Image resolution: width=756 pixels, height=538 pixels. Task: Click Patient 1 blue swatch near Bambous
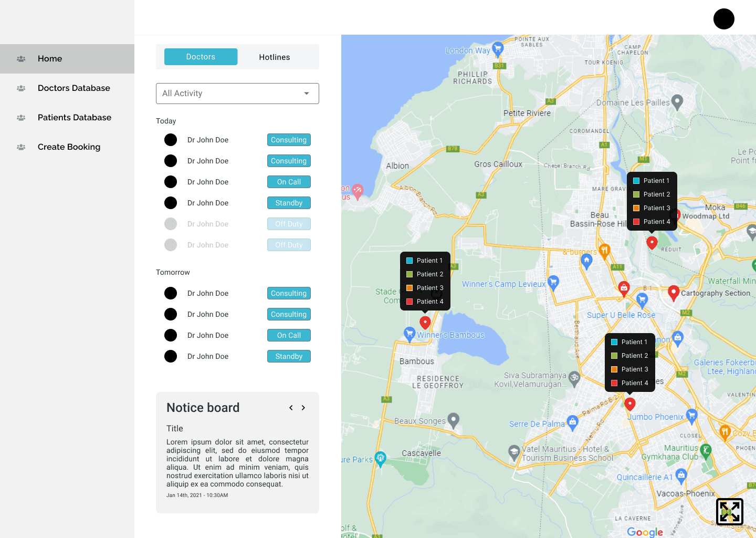(409, 261)
